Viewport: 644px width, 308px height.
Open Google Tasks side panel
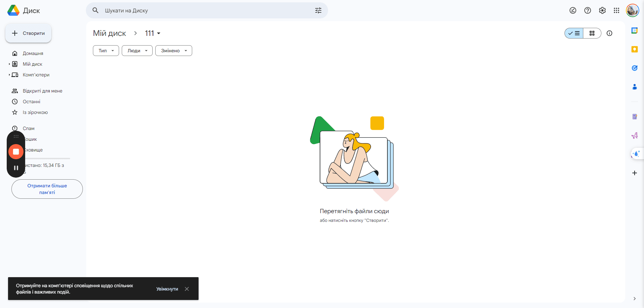pos(635,68)
